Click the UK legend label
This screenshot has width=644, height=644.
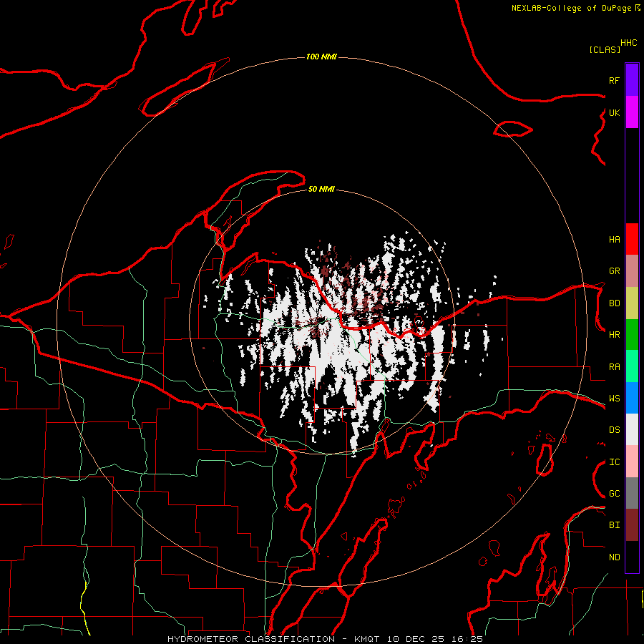(614, 112)
